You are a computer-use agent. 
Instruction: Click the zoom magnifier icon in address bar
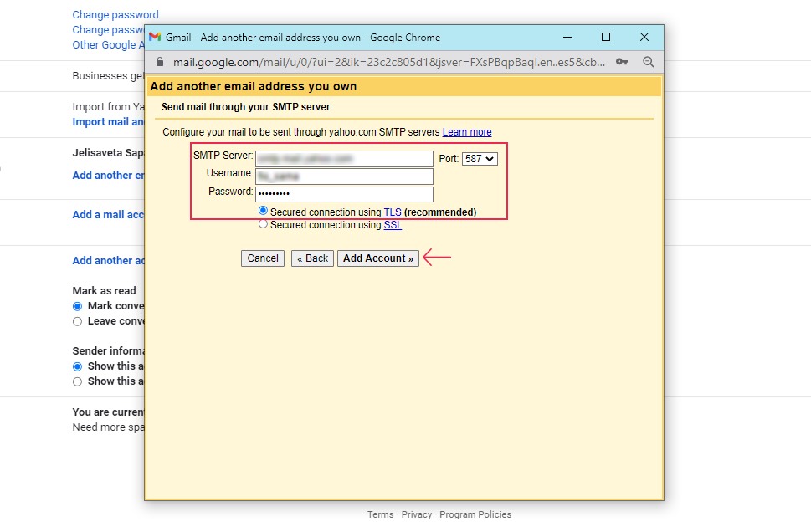point(648,62)
